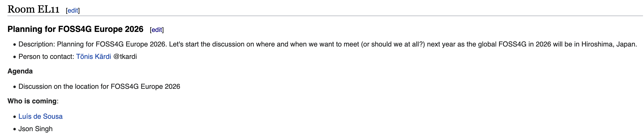Open Tõnis Kärdi's user page
Screen dimensions: 644x140
point(94,57)
